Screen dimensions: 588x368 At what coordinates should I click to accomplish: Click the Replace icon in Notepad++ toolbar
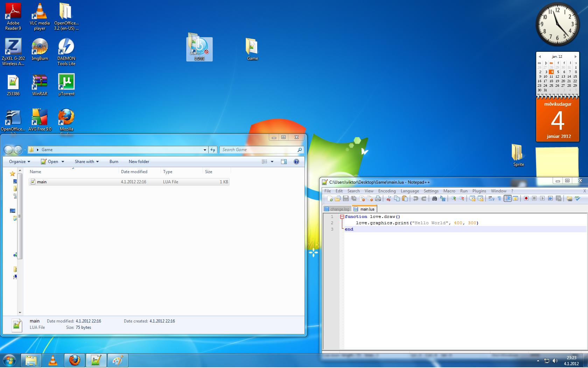(x=442, y=198)
